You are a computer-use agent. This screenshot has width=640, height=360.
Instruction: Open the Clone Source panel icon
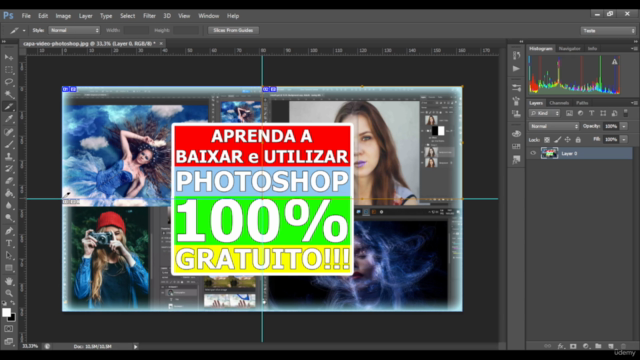coord(516,114)
